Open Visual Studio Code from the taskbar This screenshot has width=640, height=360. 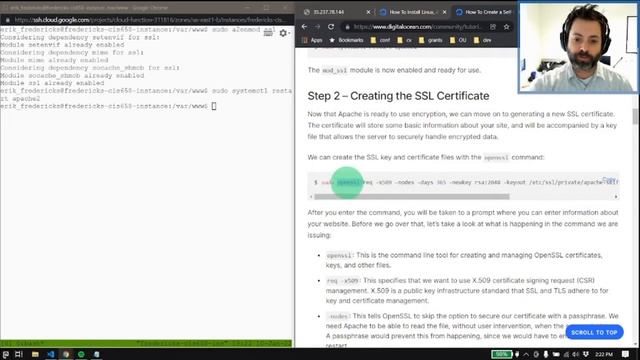coord(51,354)
